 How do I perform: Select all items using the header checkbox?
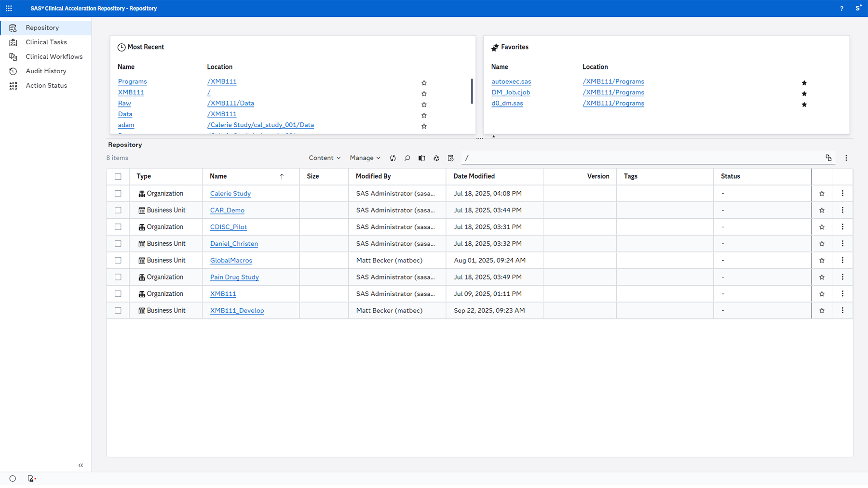click(x=118, y=176)
